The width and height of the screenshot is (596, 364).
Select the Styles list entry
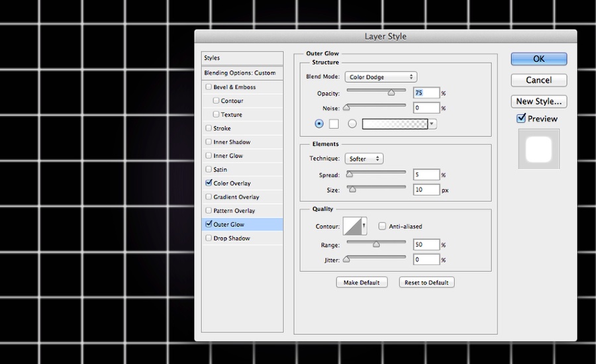pos(242,58)
